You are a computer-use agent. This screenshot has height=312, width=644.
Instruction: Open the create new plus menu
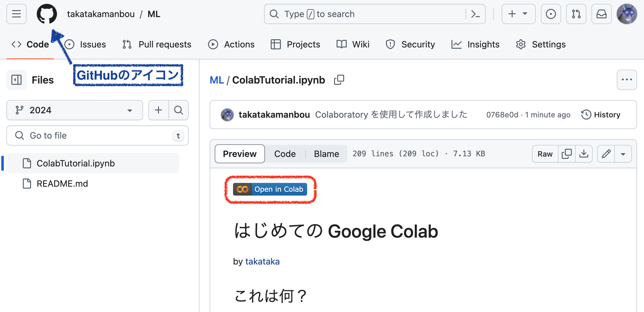518,14
